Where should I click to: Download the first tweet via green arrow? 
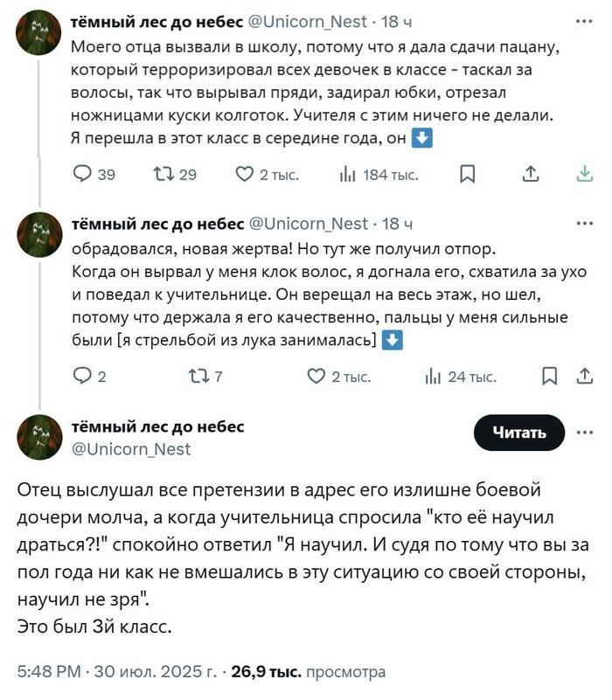point(584,175)
